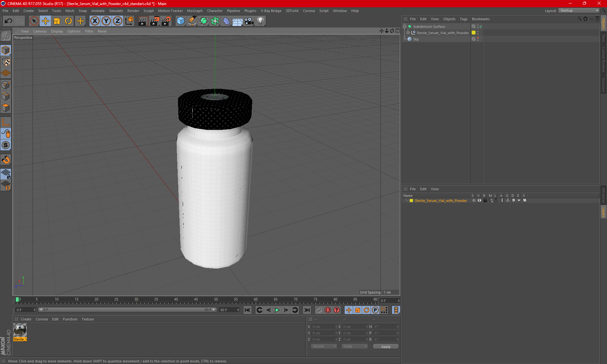Open the Layout Startup dropdown
The image size is (607, 364).
pyautogui.click(x=579, y=10)
